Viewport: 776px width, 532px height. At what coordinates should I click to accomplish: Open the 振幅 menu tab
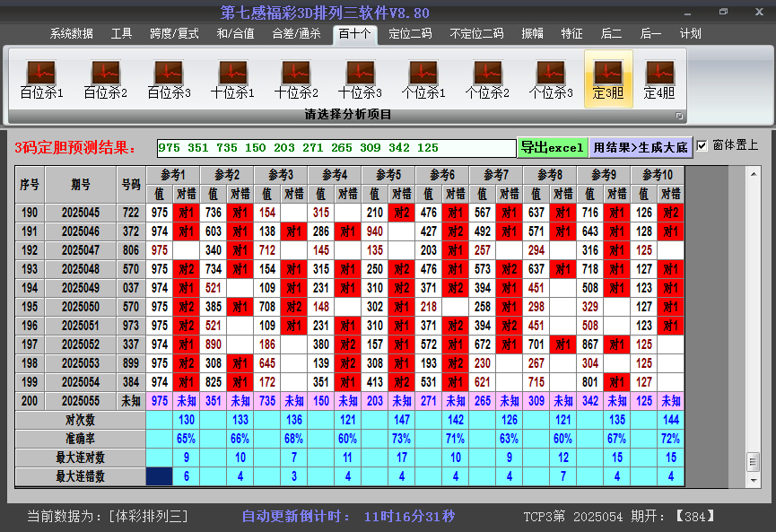click(532, 34)
